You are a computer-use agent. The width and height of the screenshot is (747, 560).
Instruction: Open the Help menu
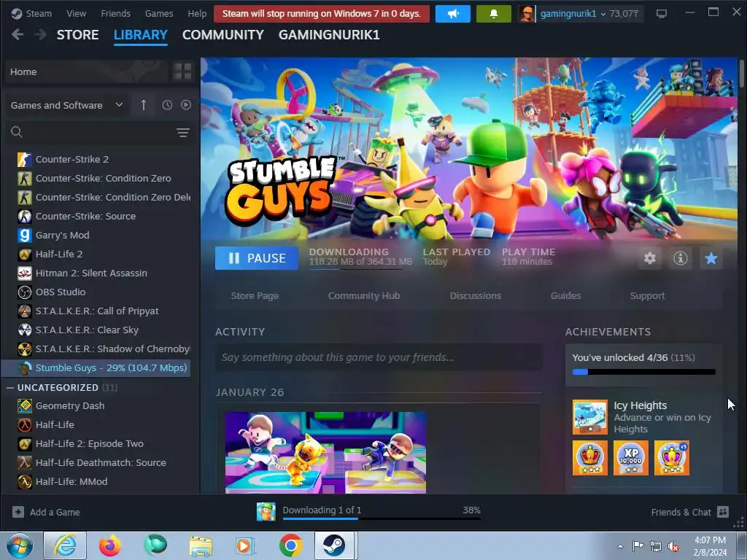point(197,14)
